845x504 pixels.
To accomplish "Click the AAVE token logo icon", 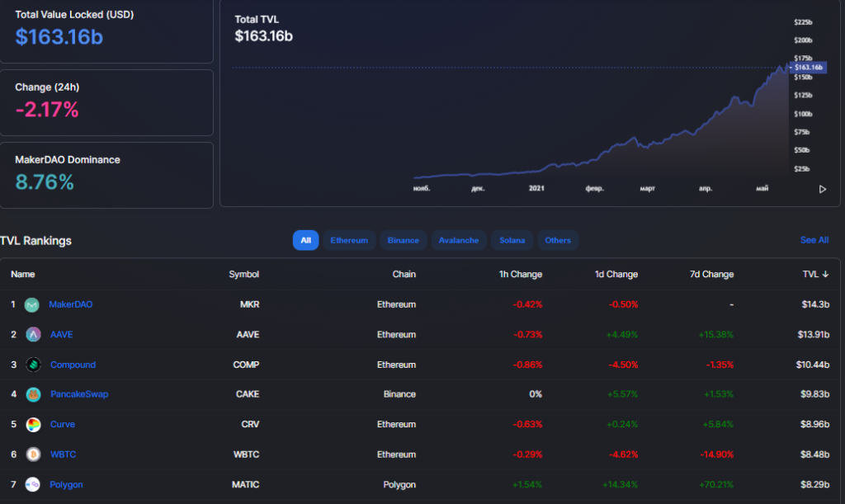I will [33, 335].
